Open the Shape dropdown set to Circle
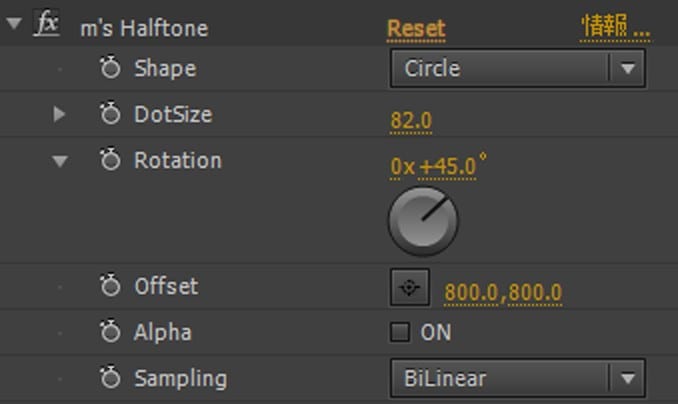678x404 pixels. tap(516, 69)
